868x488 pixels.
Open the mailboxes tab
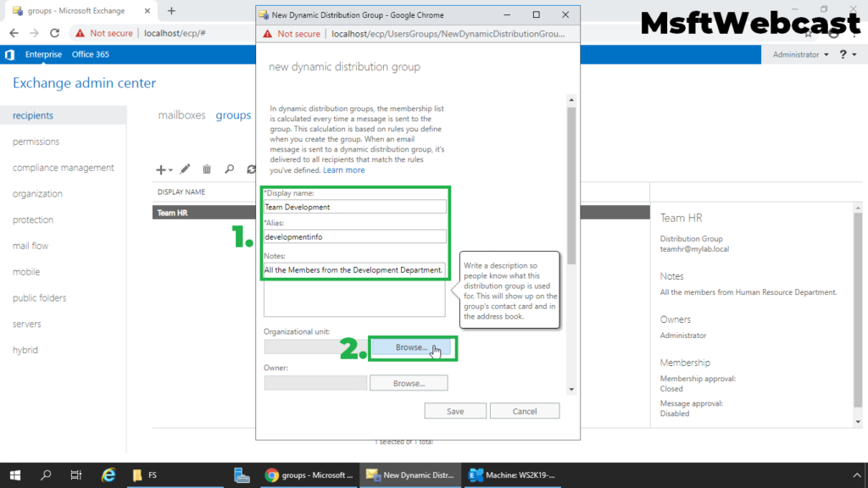tap(181, 115)
